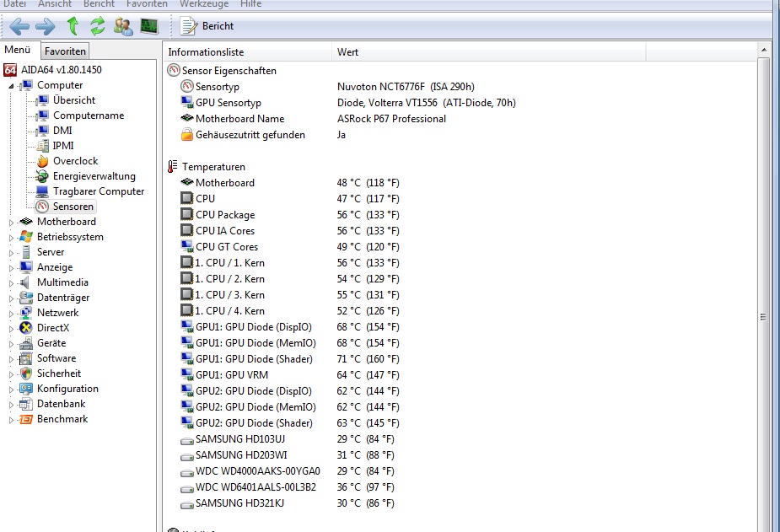Select Computername in the tree
Viewport: 780px width, 532px height.
tap(89, 116)
